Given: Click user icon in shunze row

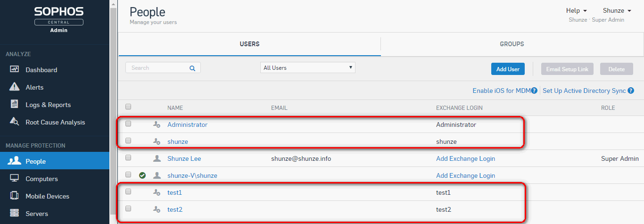Looking at the screenshot, I should [x=157, y=141].
